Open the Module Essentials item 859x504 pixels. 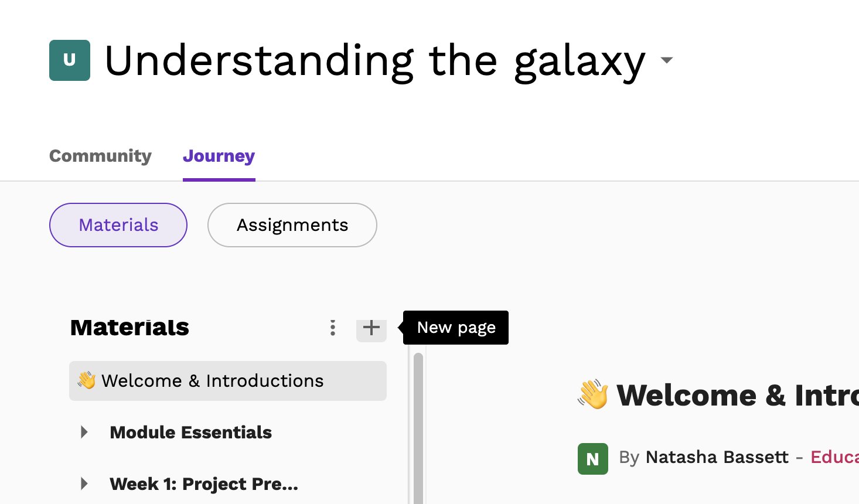click(x=190, y=433)
